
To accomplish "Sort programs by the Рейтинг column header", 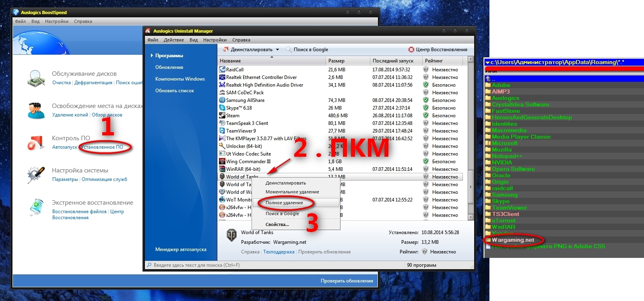I will (445, 61).
